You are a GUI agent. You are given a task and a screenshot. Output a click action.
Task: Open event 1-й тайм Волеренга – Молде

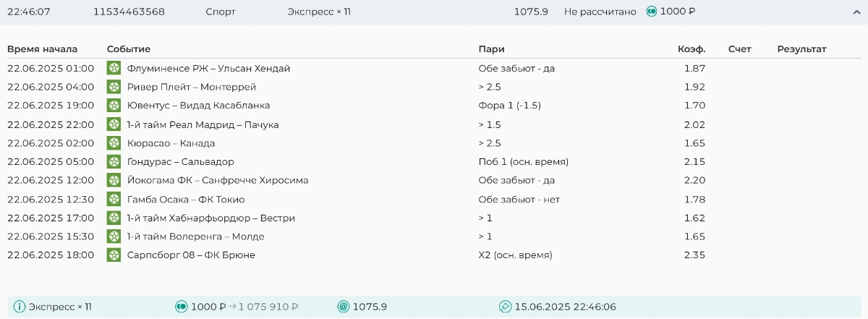pyautogui.click(x=195, y=237)
